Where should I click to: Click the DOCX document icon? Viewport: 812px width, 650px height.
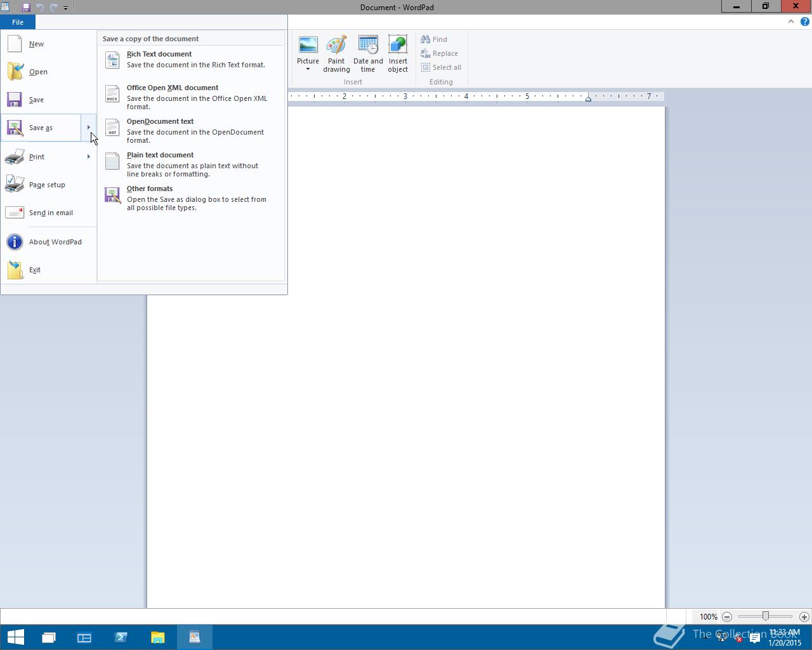tap(112, 93)
